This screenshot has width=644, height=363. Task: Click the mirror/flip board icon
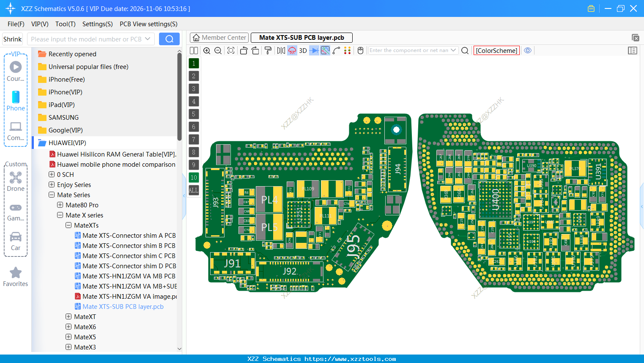coord(281,50)
